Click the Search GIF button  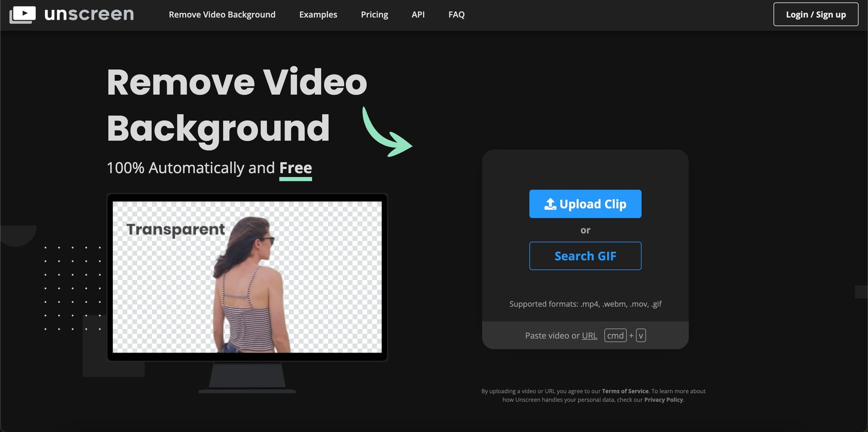point(585,256)
